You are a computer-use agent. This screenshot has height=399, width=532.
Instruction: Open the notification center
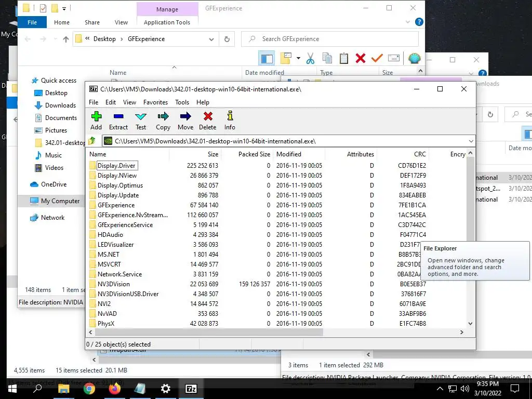[515, 389]
